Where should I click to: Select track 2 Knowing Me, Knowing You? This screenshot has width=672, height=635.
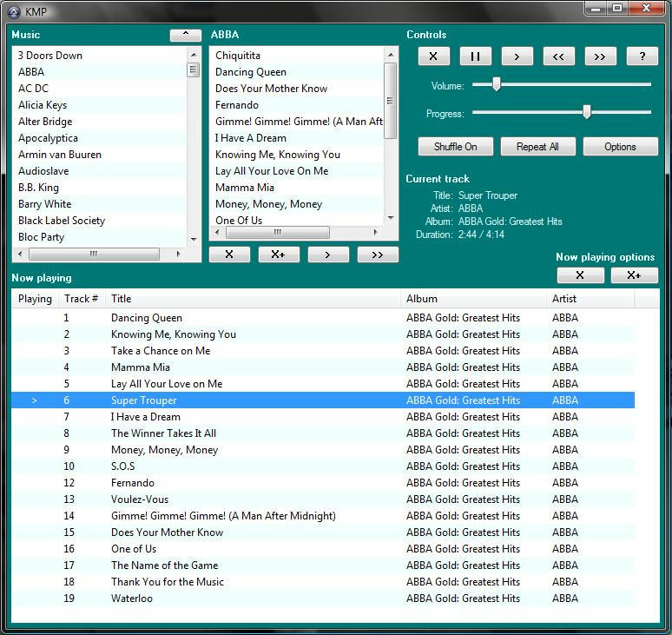323,334
